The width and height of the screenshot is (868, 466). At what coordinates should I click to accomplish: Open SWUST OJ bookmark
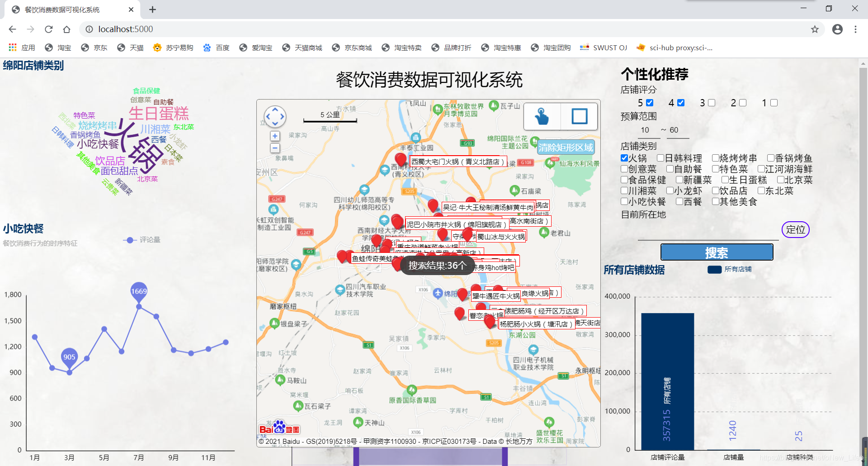pos(604,48)
